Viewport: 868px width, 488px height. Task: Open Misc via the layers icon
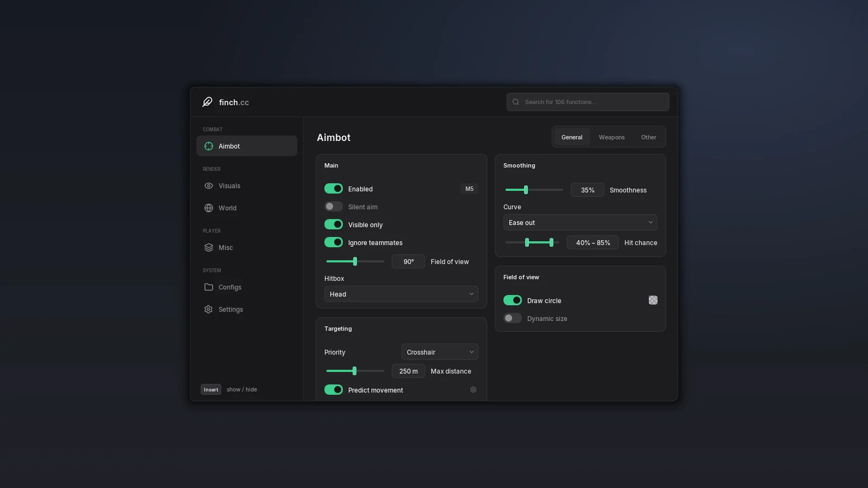point(208,248)
